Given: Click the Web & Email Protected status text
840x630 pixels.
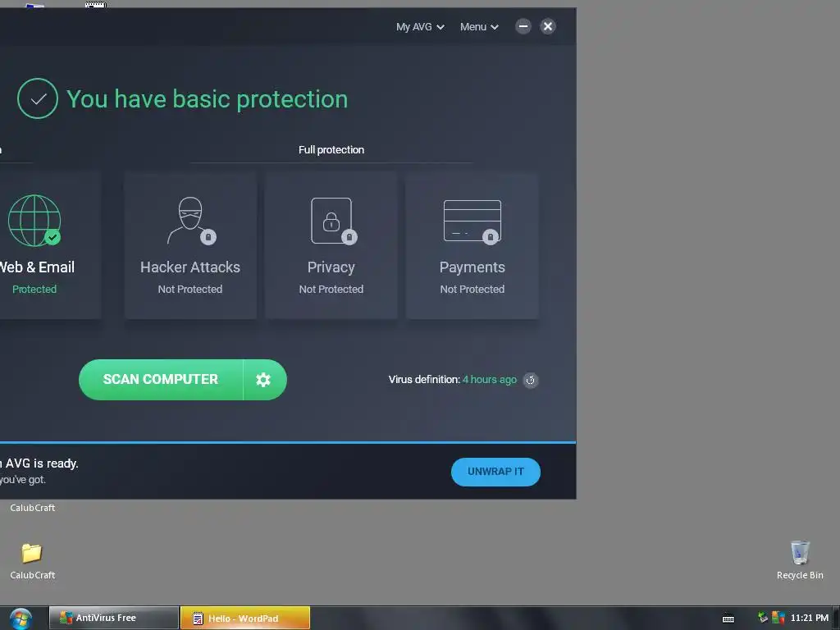Looking at the screenshot, I should click(x=34, y=290).
